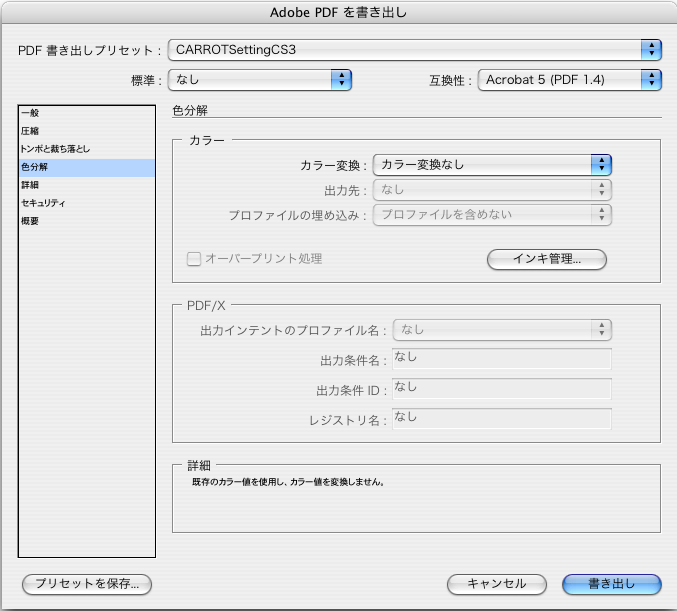Click the プリセットを保存... button

point(87,584)
